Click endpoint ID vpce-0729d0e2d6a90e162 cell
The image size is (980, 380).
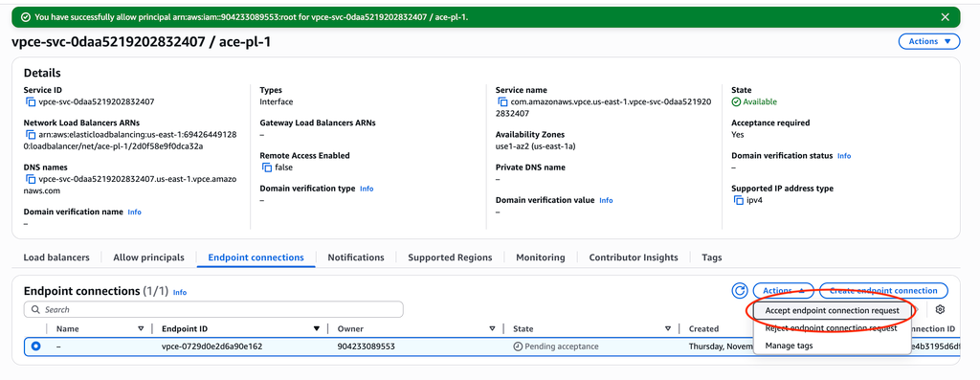click(212, 346)
